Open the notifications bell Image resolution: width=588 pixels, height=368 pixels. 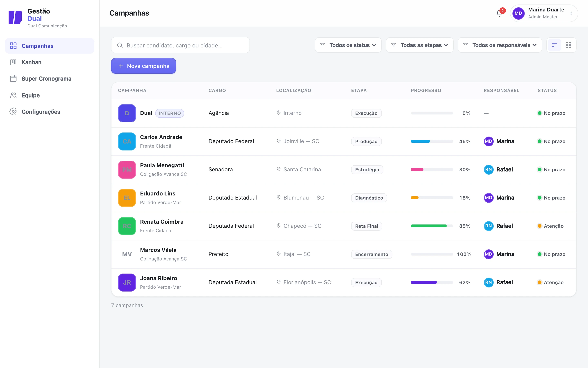500,13
